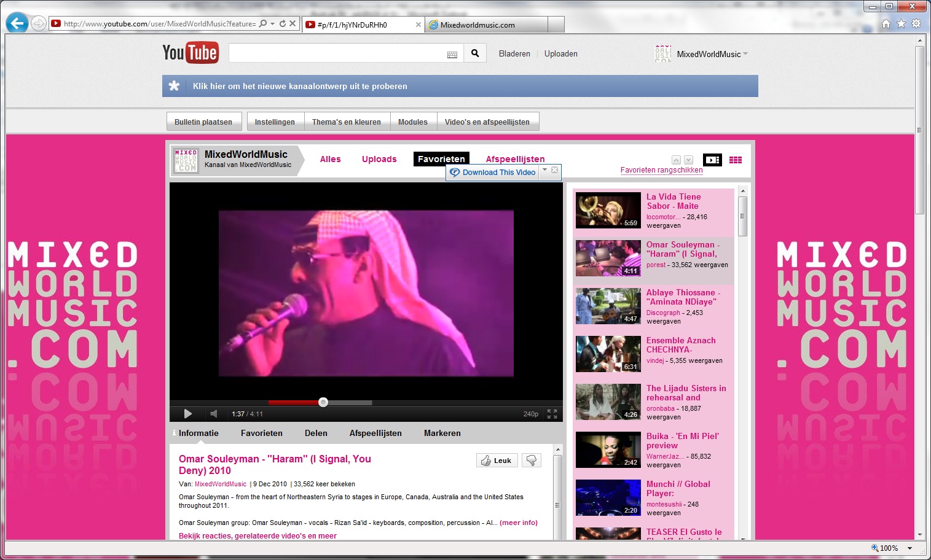Select the Afspeellijsten channel tab
The height and width of the screenshot is (560, 931).
[515, 159]
